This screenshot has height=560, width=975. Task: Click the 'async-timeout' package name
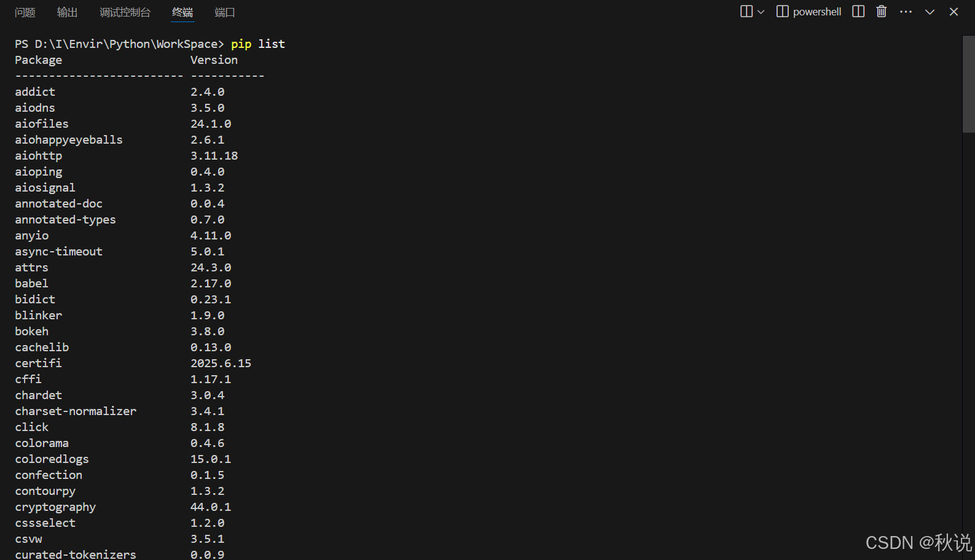point(59,251)
